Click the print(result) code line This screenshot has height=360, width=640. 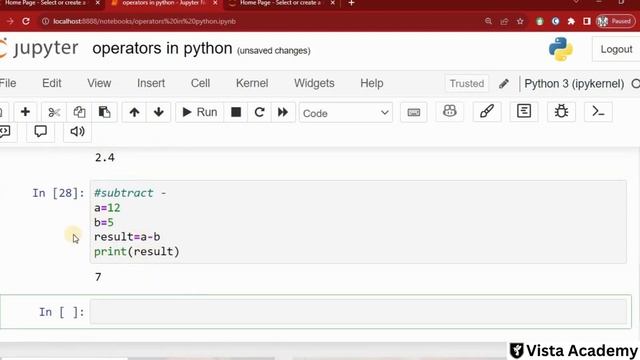click(137, 251)
